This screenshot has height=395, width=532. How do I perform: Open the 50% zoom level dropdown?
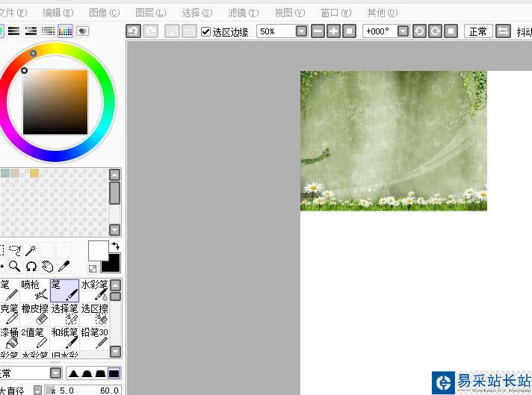coord(301,31)
